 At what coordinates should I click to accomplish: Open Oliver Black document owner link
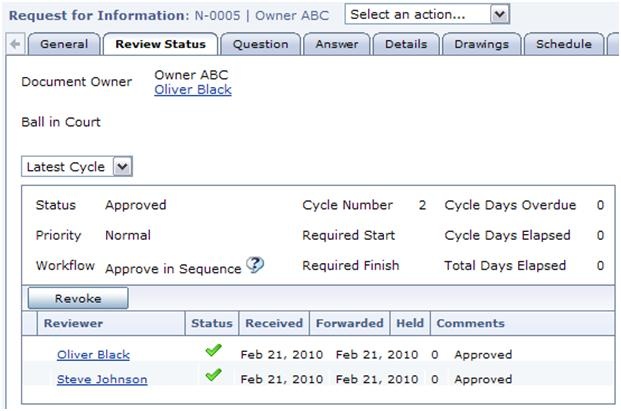click(193, 90)
